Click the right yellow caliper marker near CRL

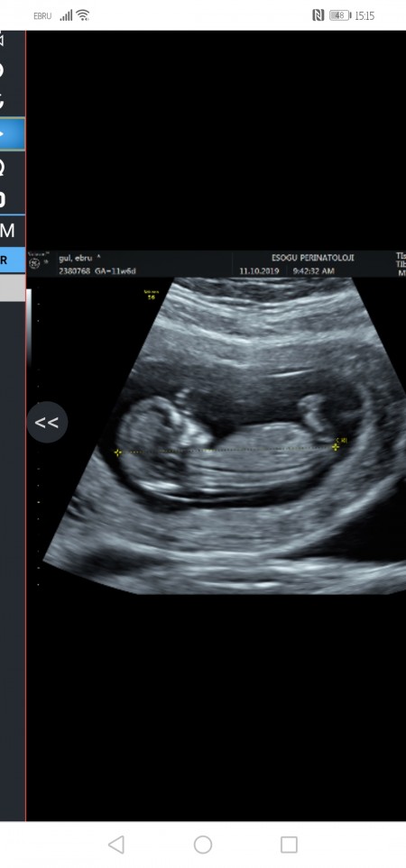click(335, 446)
